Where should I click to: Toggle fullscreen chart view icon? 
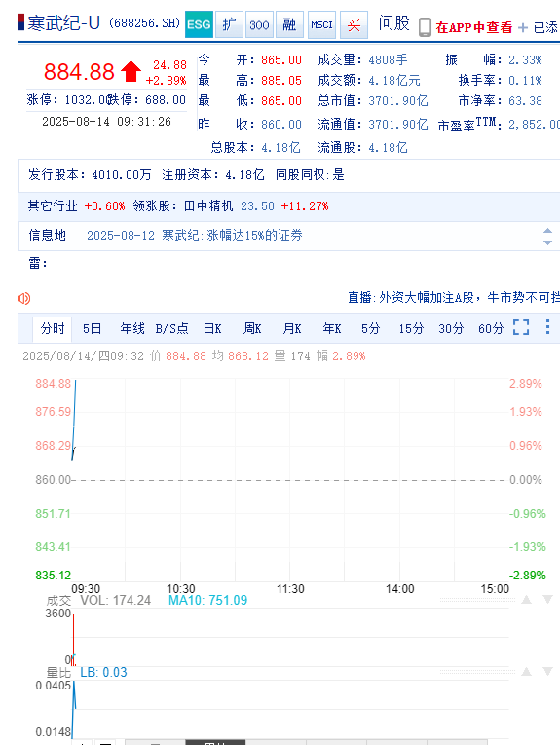(521, 327)
